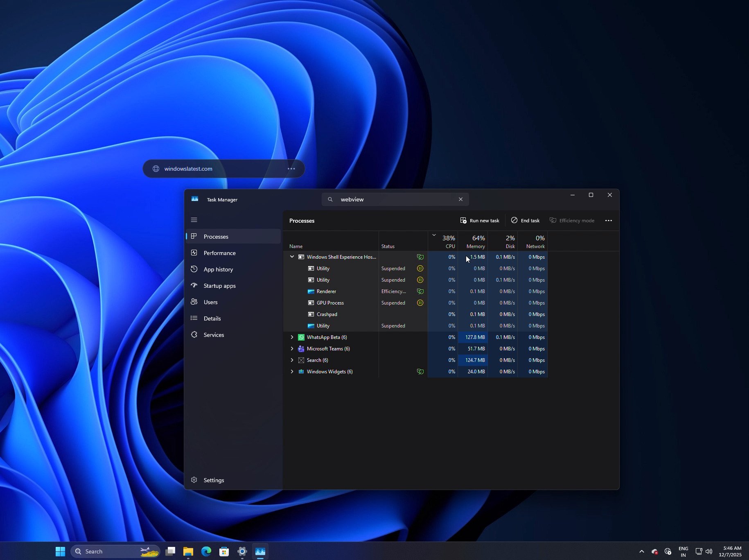Click the End task button
The height and width of the screenshot is (560, 749).
pos(525,221)
